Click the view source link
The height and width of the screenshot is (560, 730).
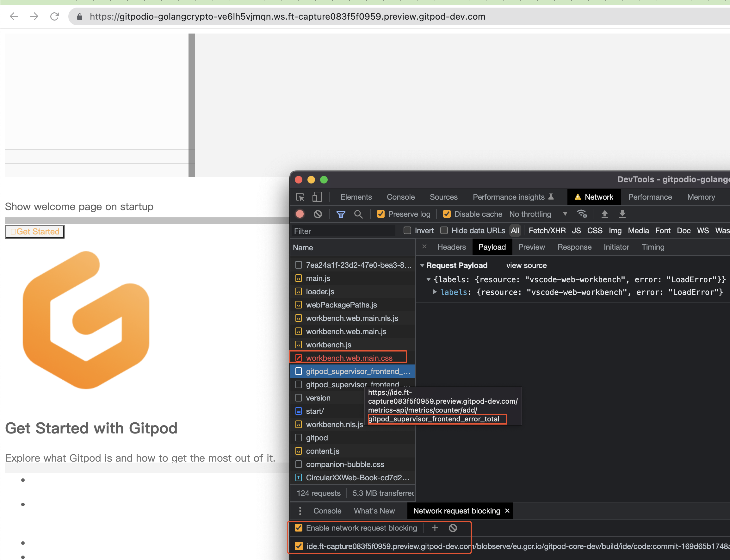526,265
